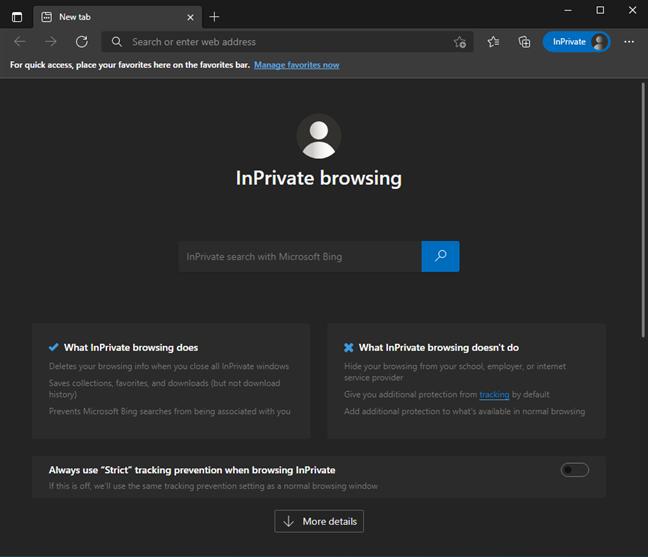Viewport: 648px width, 557px height.
Task: Close the New tab tab
Action: 190,17
